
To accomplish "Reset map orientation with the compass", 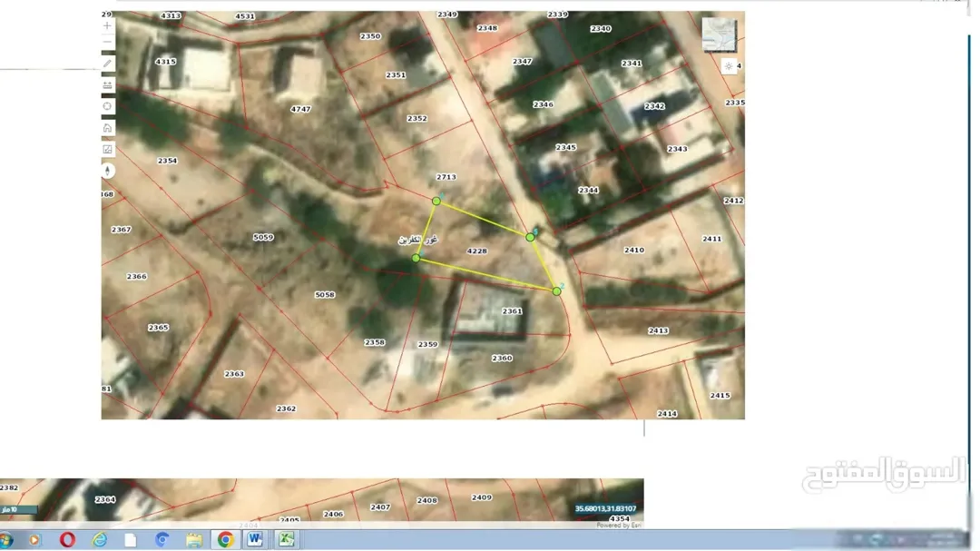I will [x=108, y=171].
